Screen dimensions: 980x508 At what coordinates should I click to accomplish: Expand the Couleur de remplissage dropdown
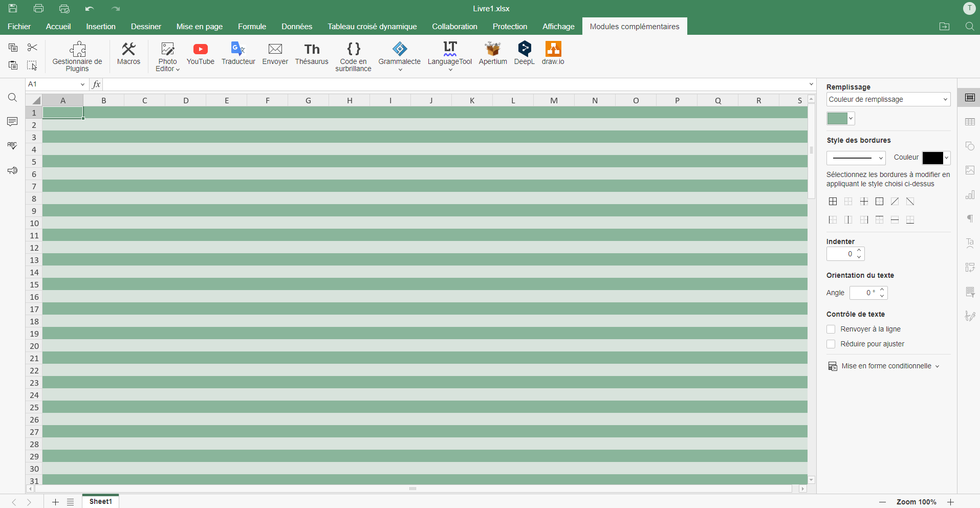click(888, 100)
